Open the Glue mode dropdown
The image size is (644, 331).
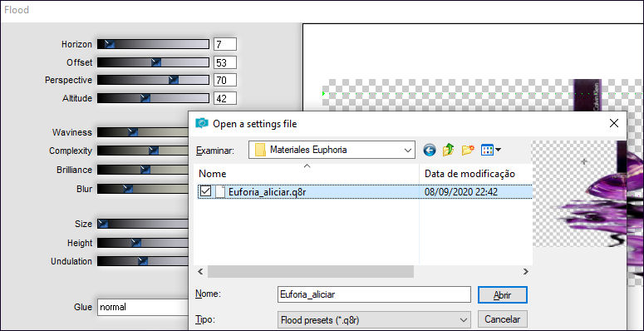142,307
